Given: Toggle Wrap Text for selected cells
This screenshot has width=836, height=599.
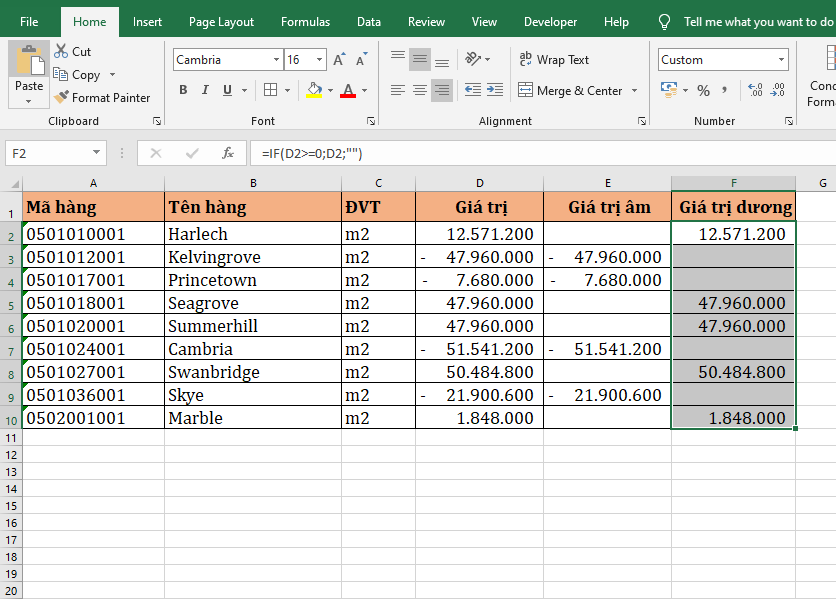Looking at the screenshot, I should (x=554, y=60).
